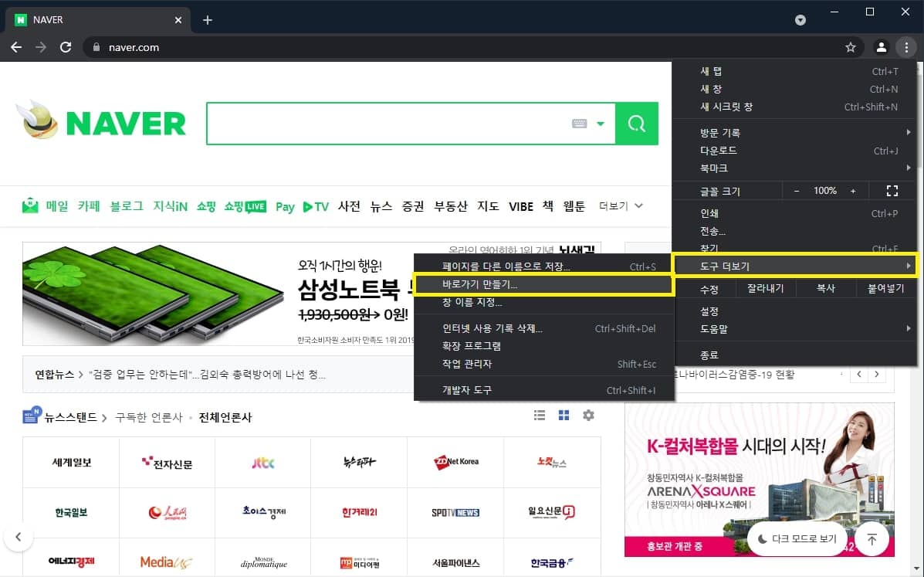
Task: Enable dark mode with 다크 모드로 보기
Action: click(797, 540)
